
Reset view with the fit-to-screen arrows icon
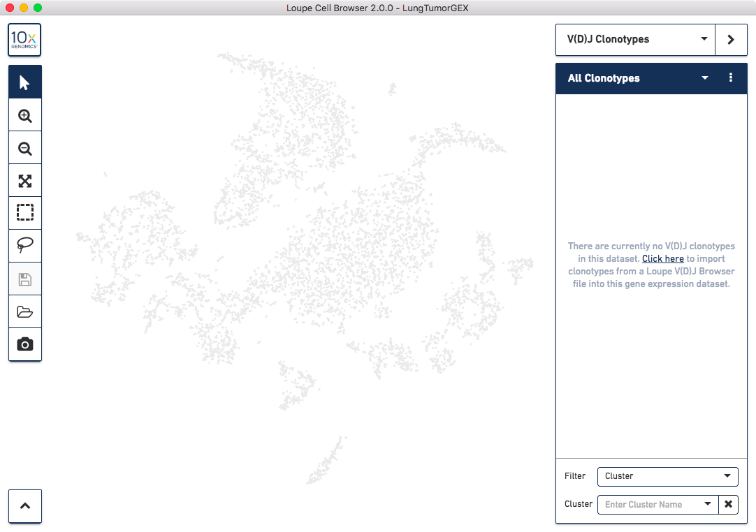[25, 182]
